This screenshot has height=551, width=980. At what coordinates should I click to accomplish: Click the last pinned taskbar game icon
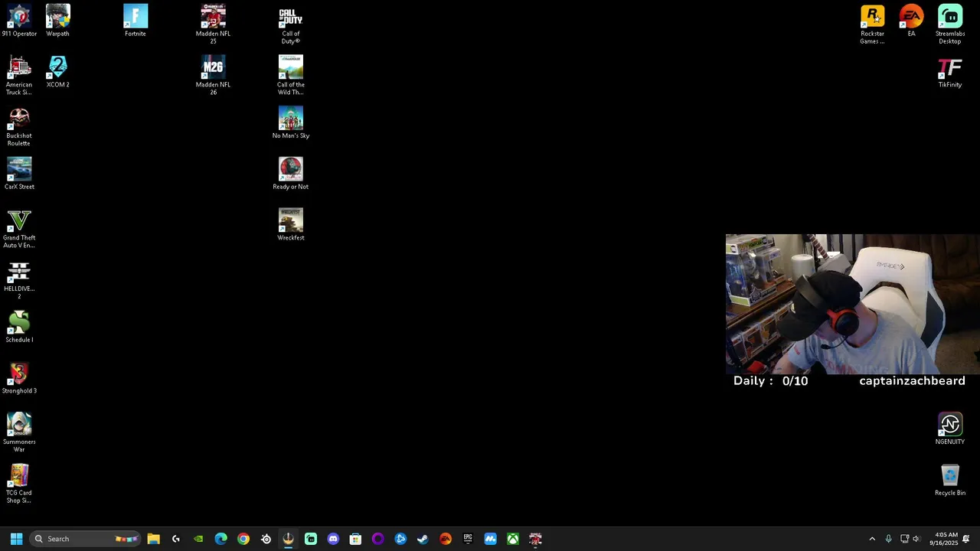(535, 539)
